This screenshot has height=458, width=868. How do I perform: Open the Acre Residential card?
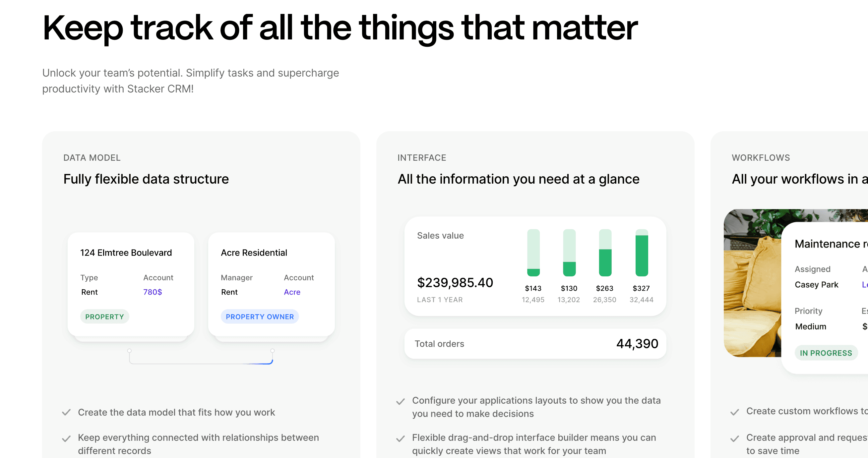[x=271, y=284]
